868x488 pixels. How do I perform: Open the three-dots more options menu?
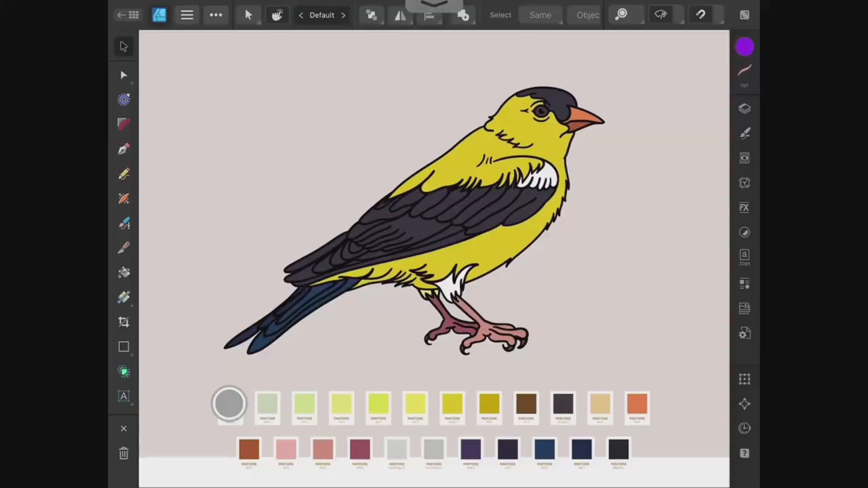click(x=216, y=15)
